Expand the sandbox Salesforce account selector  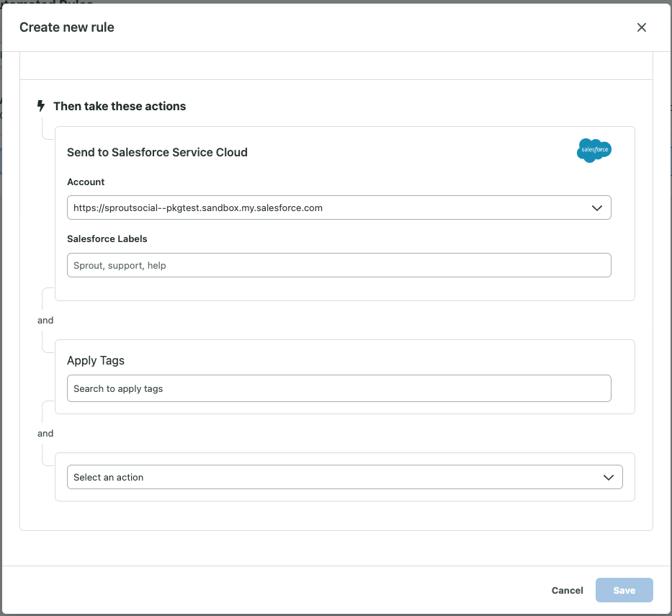(339, 207)
